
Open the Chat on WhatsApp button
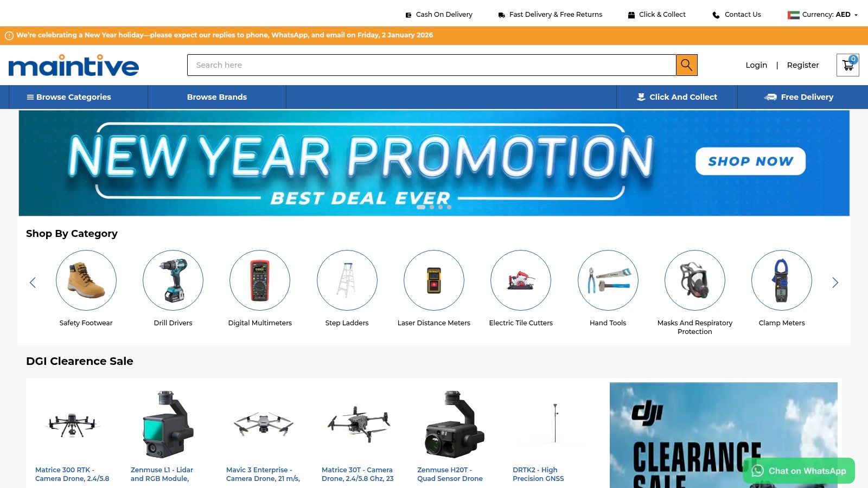click(x=799, y=471)
